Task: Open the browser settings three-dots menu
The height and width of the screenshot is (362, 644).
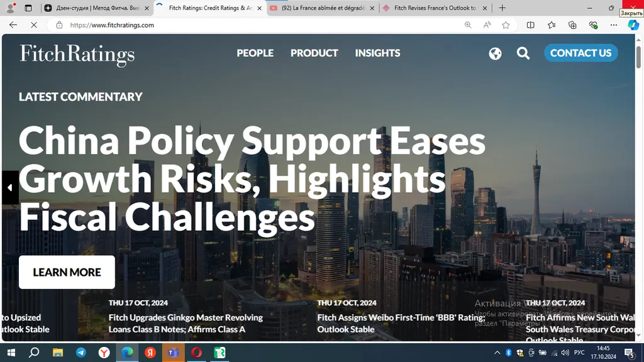Action: 613,25
